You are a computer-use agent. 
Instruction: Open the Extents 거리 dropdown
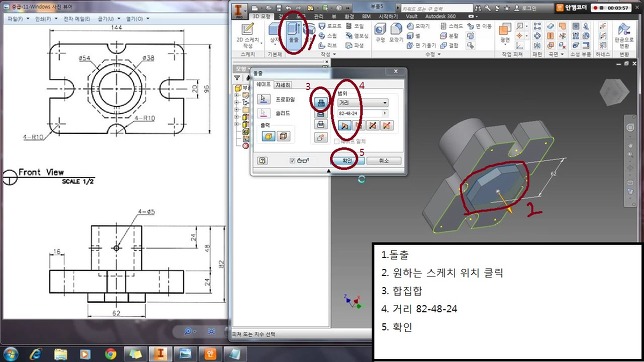tap(363, 102)
